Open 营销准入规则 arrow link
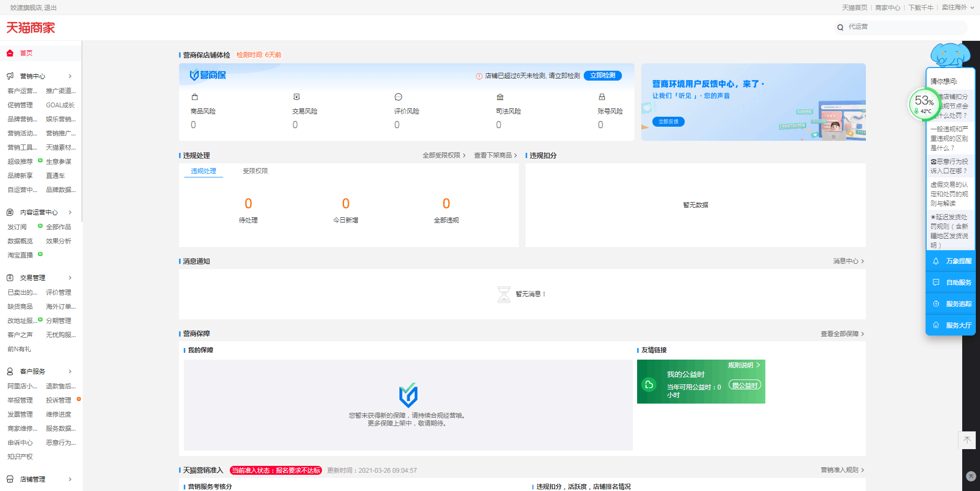The image size is (980, 491). coord(842,470)
